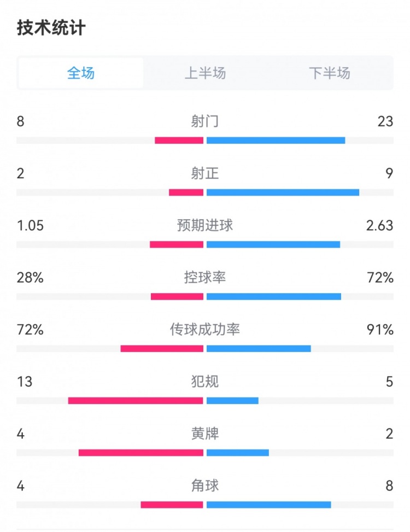Tap the 传球成功率 label

tap(205, 330)
